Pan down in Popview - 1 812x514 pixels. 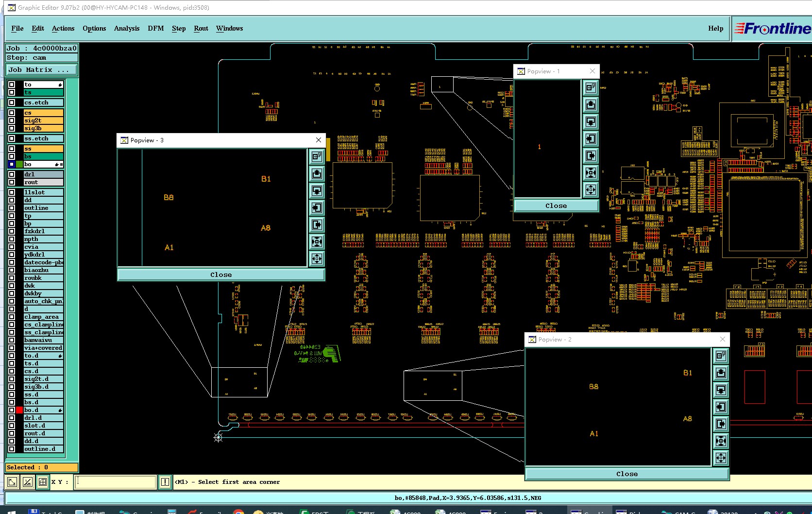[591, 121]
